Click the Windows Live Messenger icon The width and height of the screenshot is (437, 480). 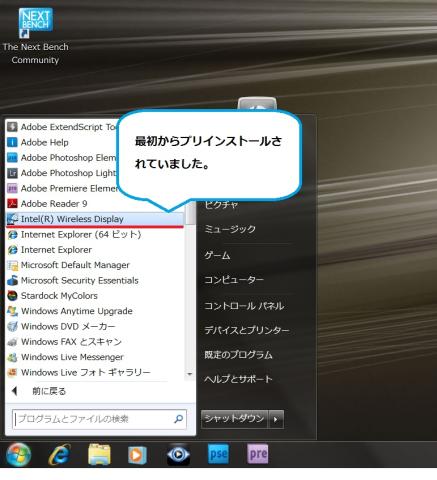pos(12,357)
